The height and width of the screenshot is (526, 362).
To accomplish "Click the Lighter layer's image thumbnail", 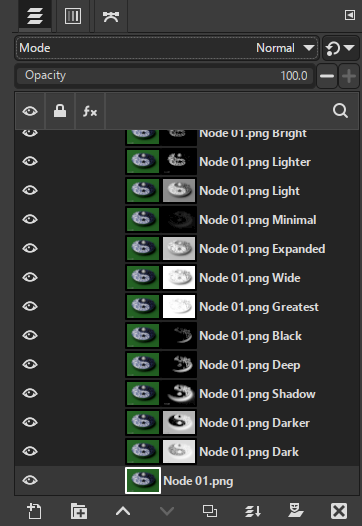I will pyautogui.click(x=143, y=161).
